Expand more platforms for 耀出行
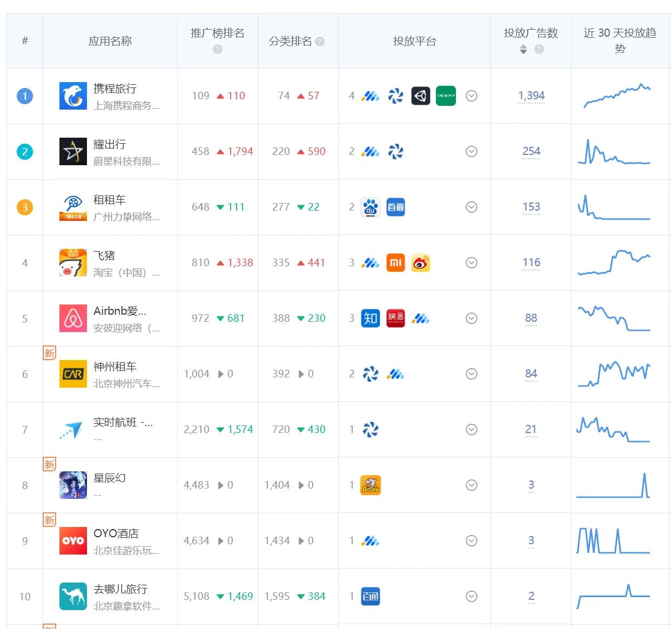The height and width of the screenshot is (629, 672). point(472,152)
